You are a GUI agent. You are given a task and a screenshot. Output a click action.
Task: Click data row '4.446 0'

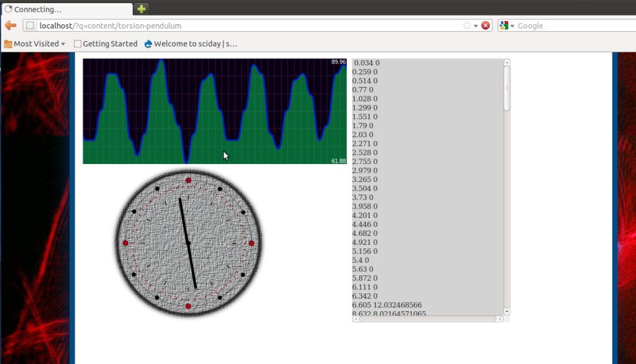pyautogui.click(x=365, y=224)
